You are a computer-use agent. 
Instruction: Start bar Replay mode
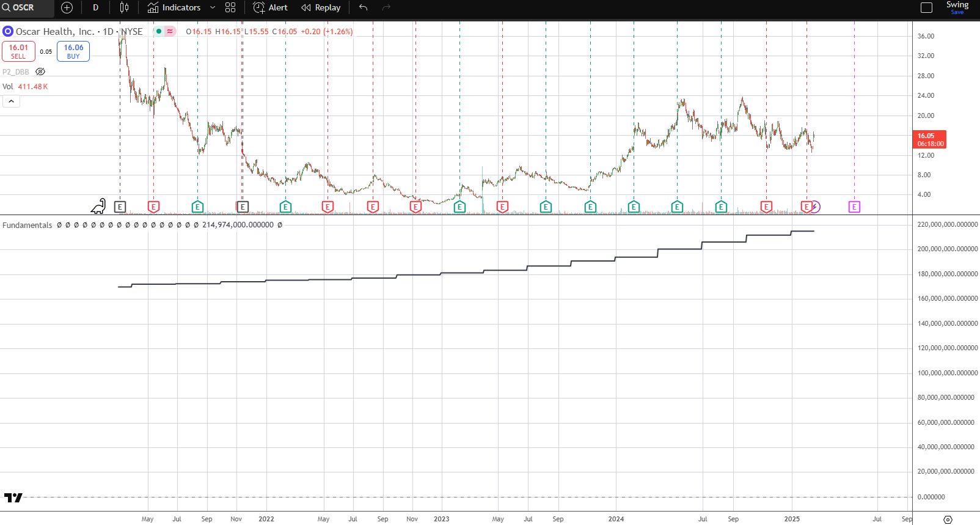click(x=321, y=8)
